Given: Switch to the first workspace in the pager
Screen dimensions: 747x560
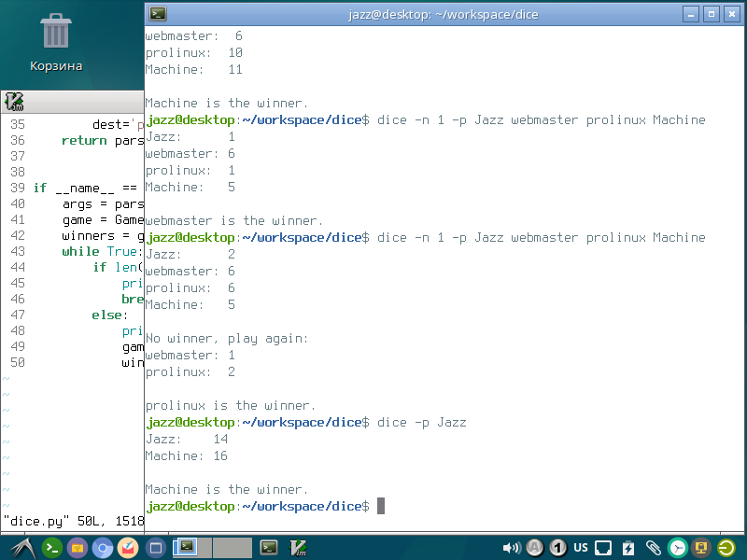Looking at the screenshot, I should click(192, 547).
